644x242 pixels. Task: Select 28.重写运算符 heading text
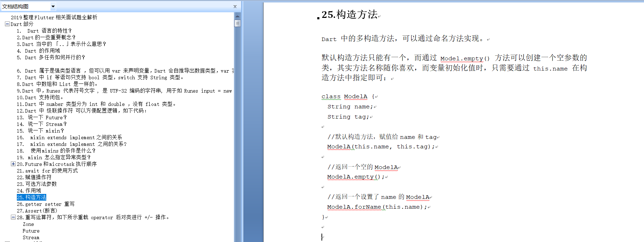(93, 217)
